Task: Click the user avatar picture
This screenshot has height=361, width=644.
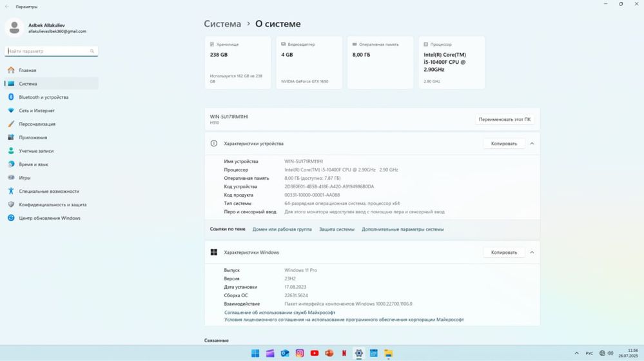Action: tap(14, 28)
